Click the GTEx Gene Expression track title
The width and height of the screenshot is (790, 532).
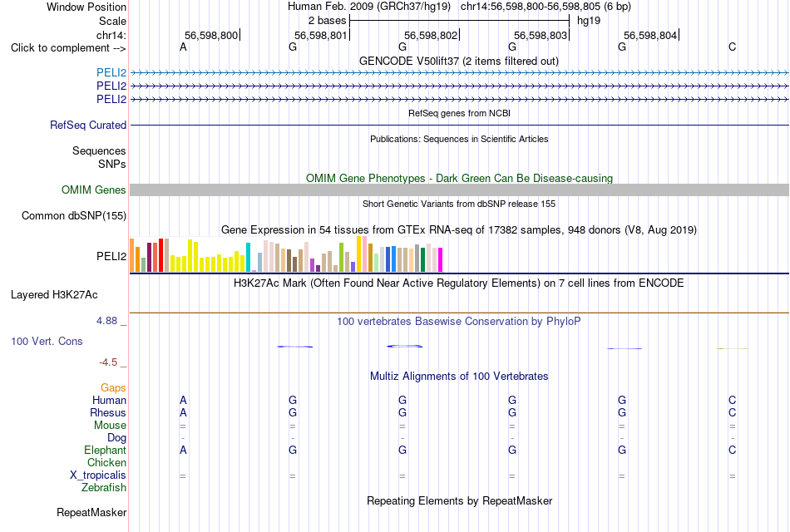click(459, 230)
